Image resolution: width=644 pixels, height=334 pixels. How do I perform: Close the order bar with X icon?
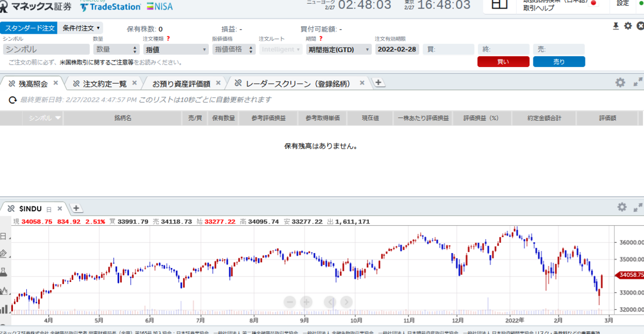point(640,26)
